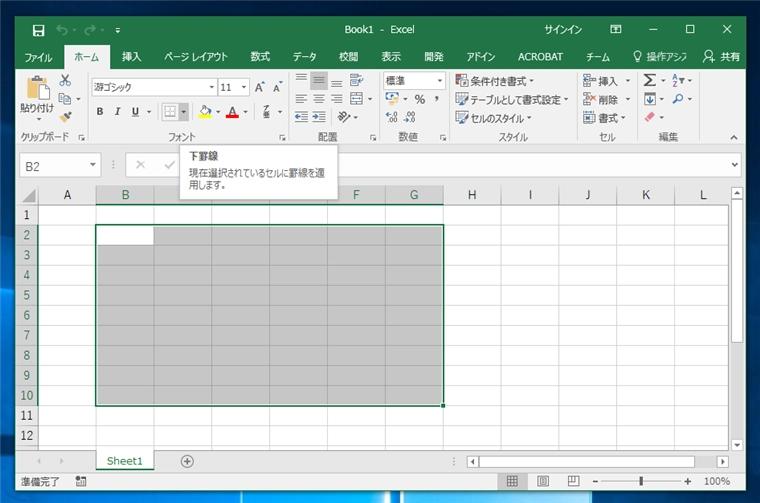Click the Increase Indent icon
Image resolution: width=760 pixels, height=503 pixels.
pos(318,117)
